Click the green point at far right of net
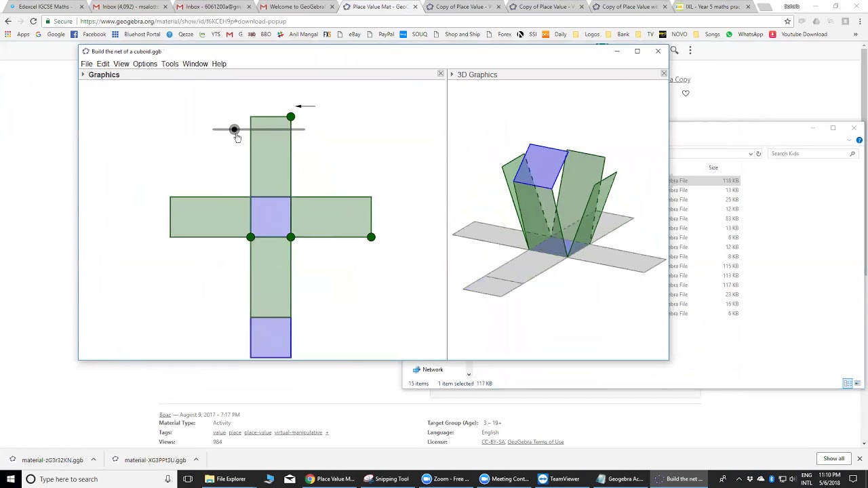 (371, 237)
